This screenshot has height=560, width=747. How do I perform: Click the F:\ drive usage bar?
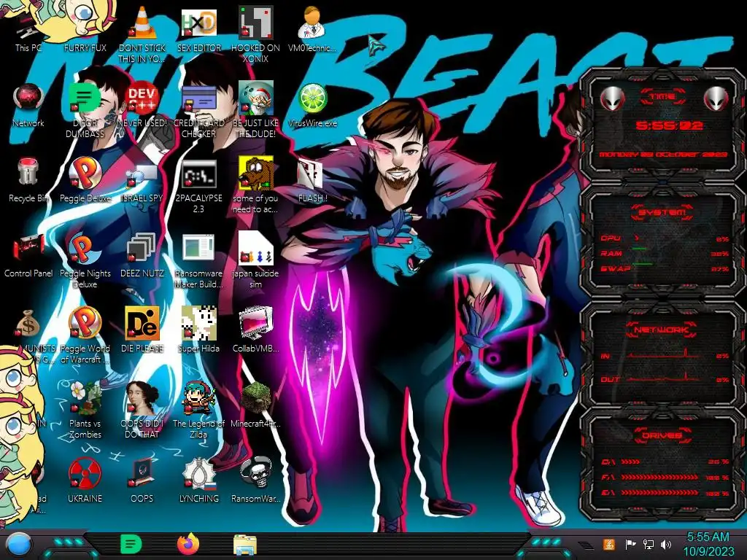[x=665, y=477]
